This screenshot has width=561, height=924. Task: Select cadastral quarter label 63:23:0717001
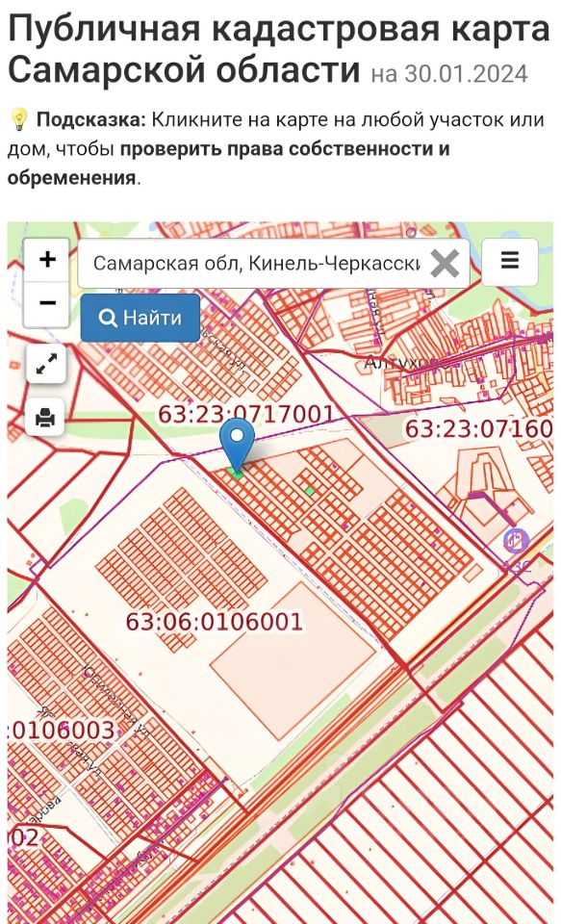pyautogui.click(x=245, y=414)
